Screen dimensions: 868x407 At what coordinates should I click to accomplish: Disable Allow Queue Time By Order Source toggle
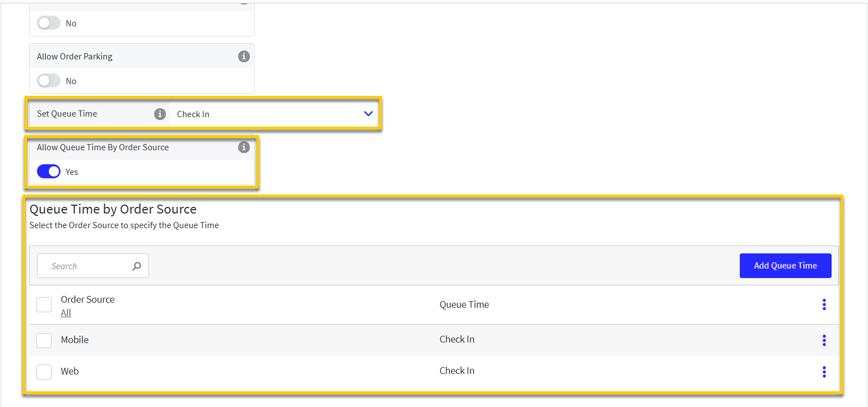click(49, 172)
